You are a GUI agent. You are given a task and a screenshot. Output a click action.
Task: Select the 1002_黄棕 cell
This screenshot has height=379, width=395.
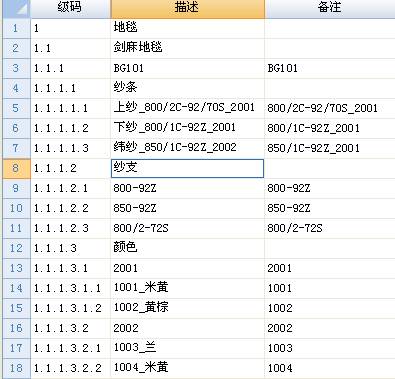click(188, 308)
